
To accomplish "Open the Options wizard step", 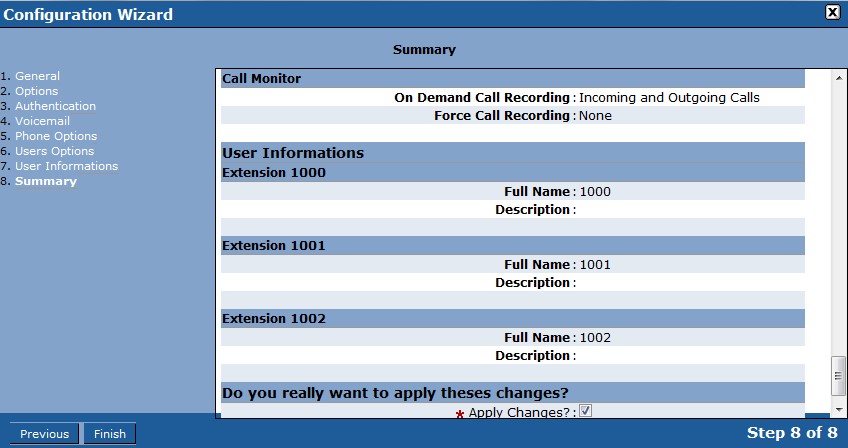I will (36, 91).
